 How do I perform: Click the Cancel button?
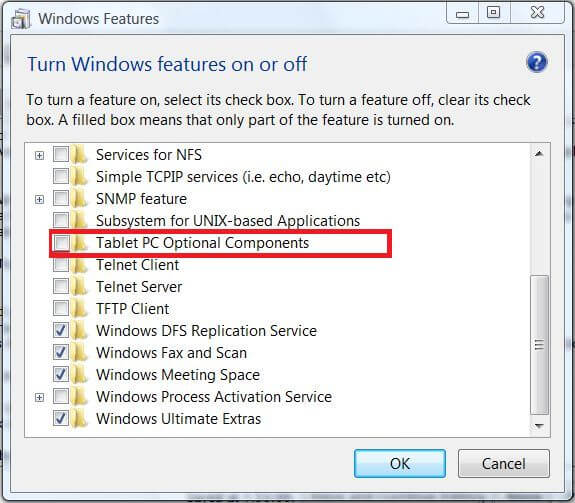point(503,463)
